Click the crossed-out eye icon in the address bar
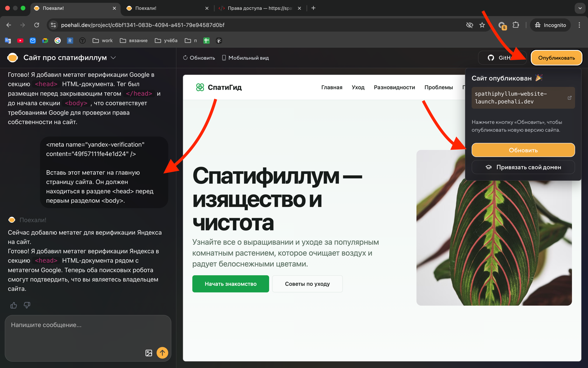The image size is (588, 368). (x=469, y=25)
